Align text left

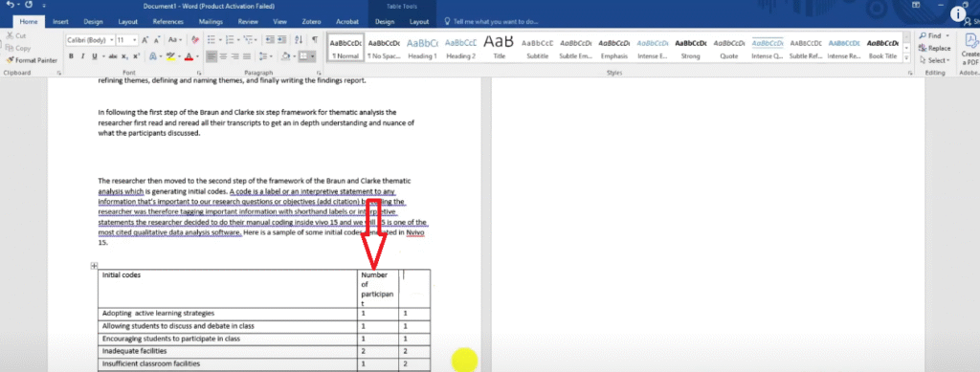tap(212, 56)
